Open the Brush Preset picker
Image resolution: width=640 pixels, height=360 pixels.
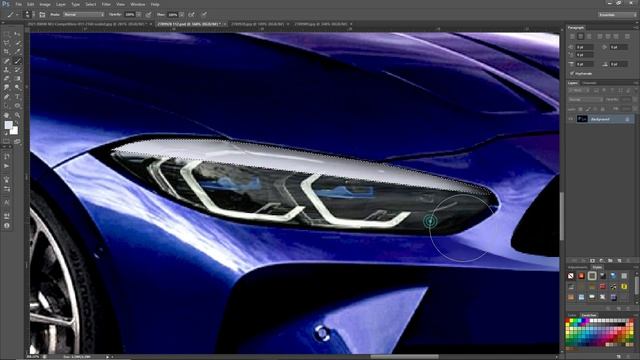(x=27, y=14)
